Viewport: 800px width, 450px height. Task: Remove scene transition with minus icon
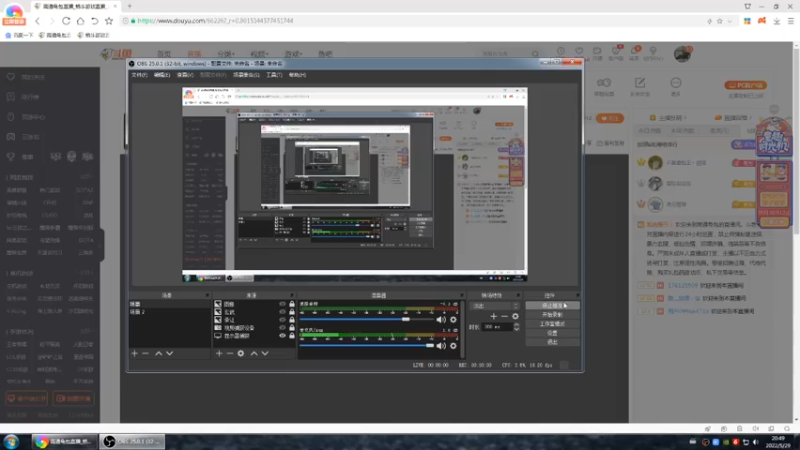504,316
